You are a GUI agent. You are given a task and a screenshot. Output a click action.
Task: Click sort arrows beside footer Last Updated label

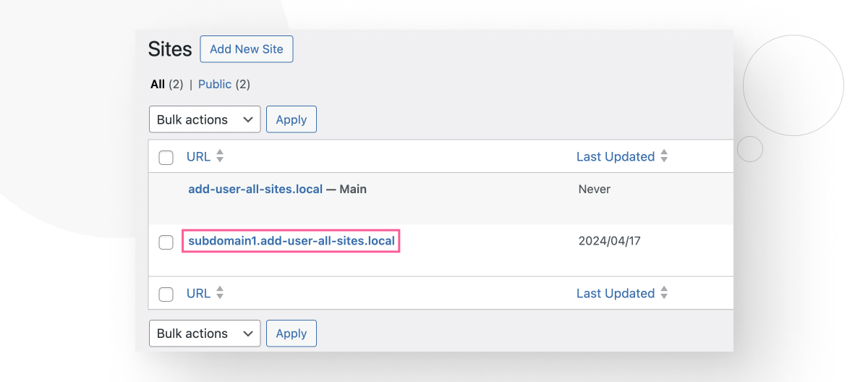(664, 293)
